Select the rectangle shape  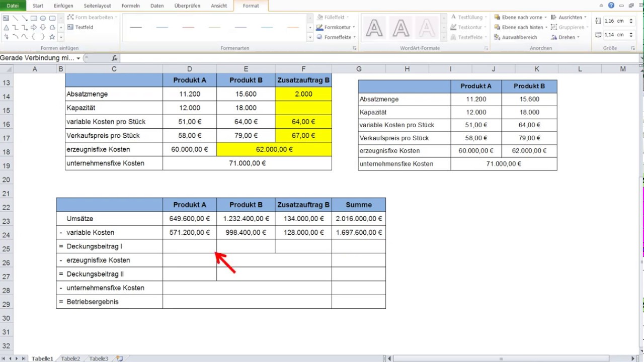(33, 18)
